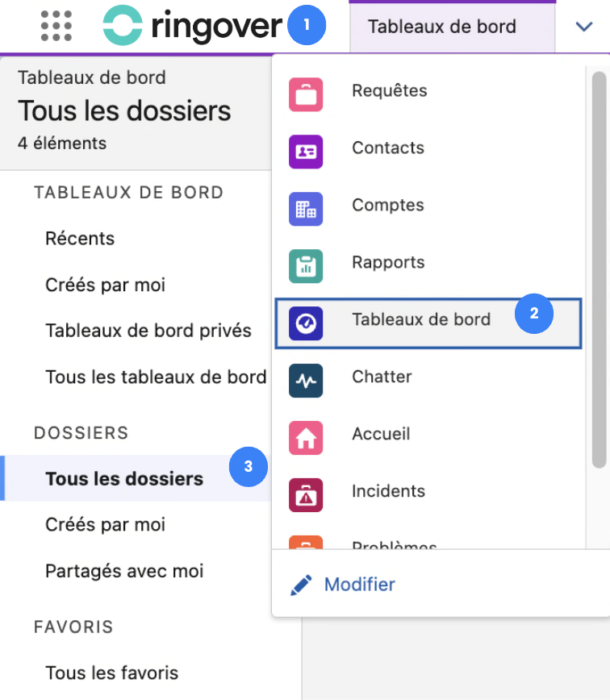Open Partagés avec moi folders
610x700 pixels.
(124, 571)
